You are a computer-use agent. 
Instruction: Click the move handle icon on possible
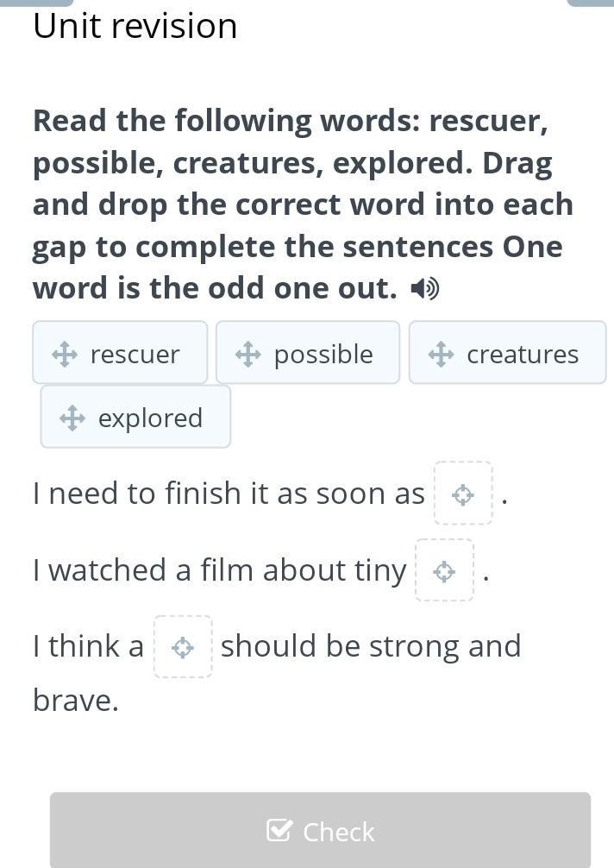click(x=248, y=354)
